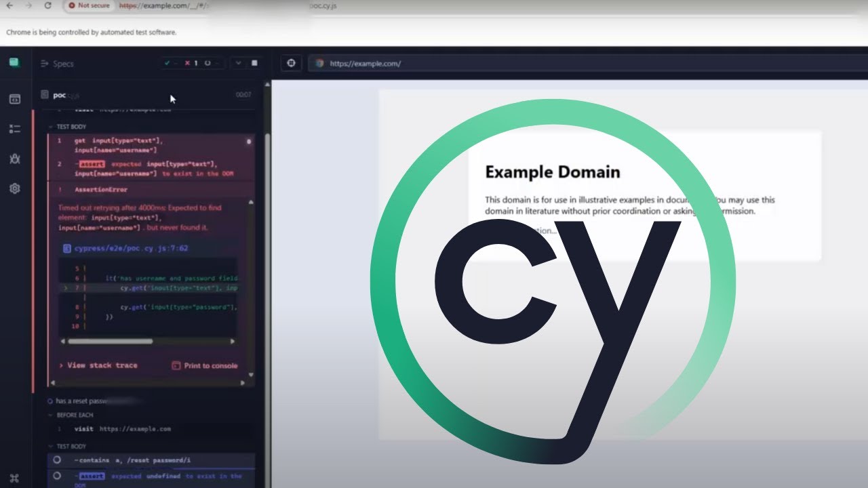Click the file icon beside poc.cy.js:7:62
Viewport: 868px width, 488px height.
pos(66,249)
